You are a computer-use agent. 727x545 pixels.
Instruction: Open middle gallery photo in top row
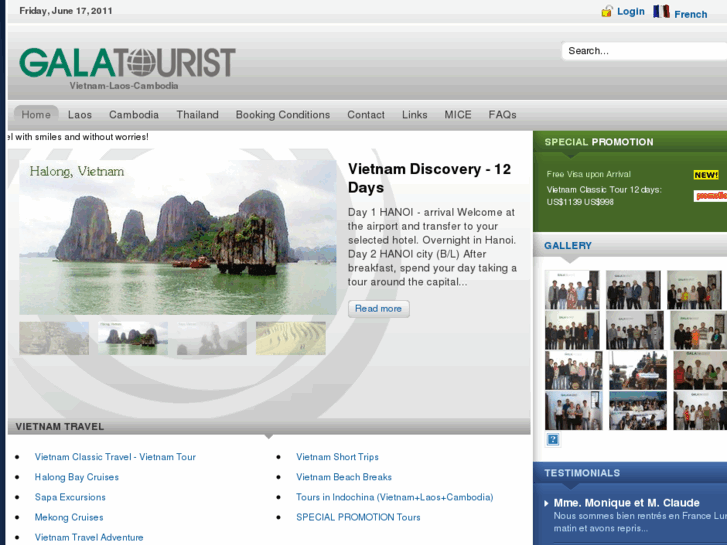(x=633, y=290)
